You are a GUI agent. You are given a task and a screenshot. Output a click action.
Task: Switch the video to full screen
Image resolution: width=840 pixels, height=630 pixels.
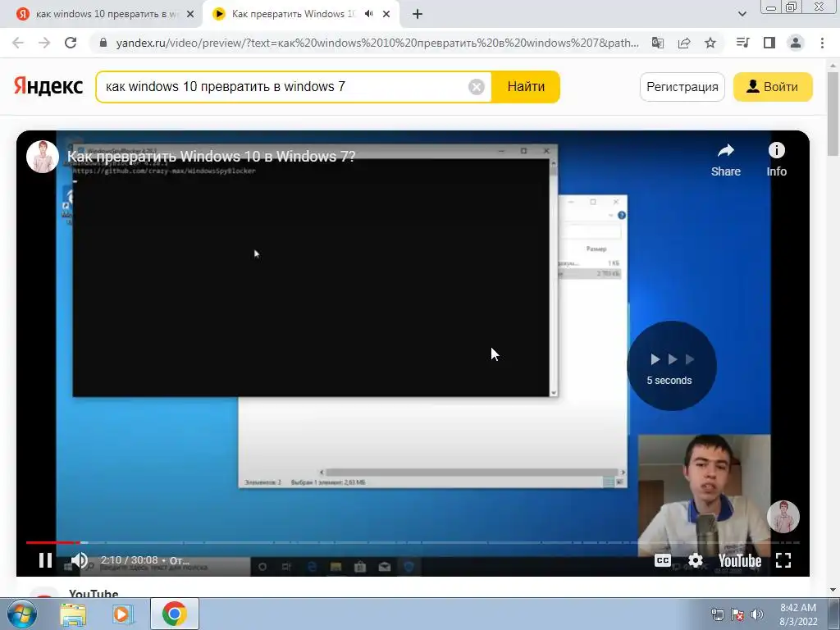click(x=783, y=560)
